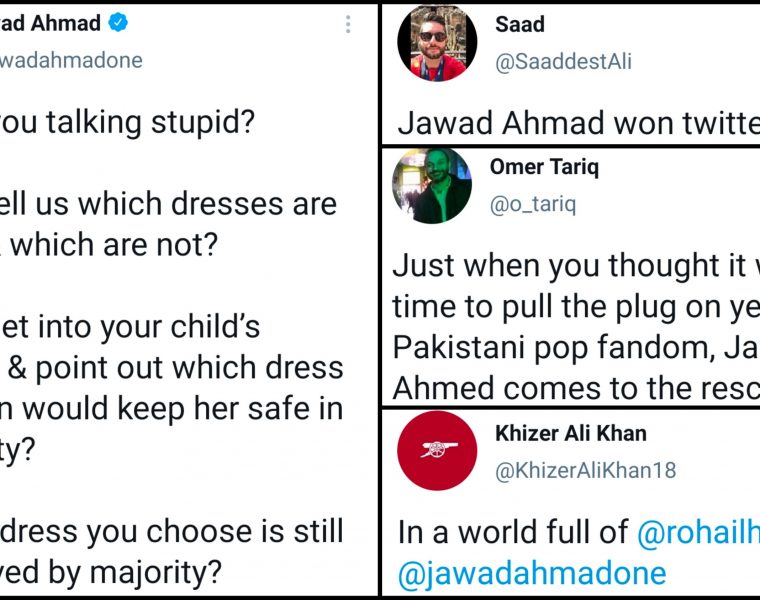The width and height of the screenshot is (760, 600).
Task: Click the @jawadahmadone mention in Khizer's tweet
Action: coord(532,573)
